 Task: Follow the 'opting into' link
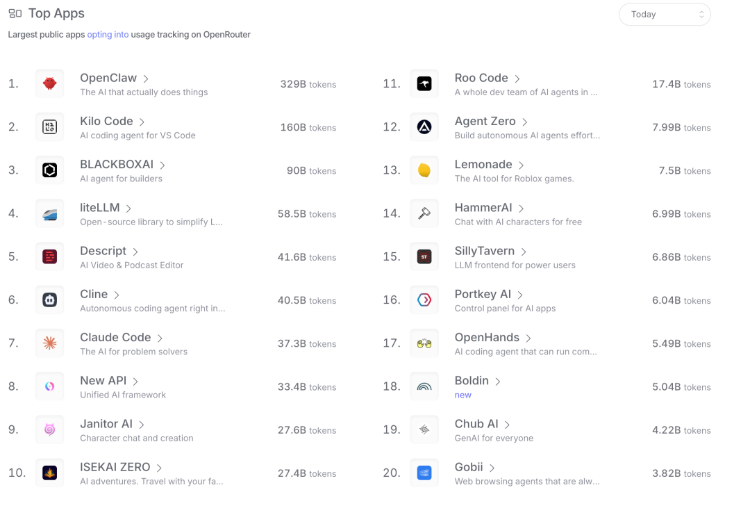[107, 35]
